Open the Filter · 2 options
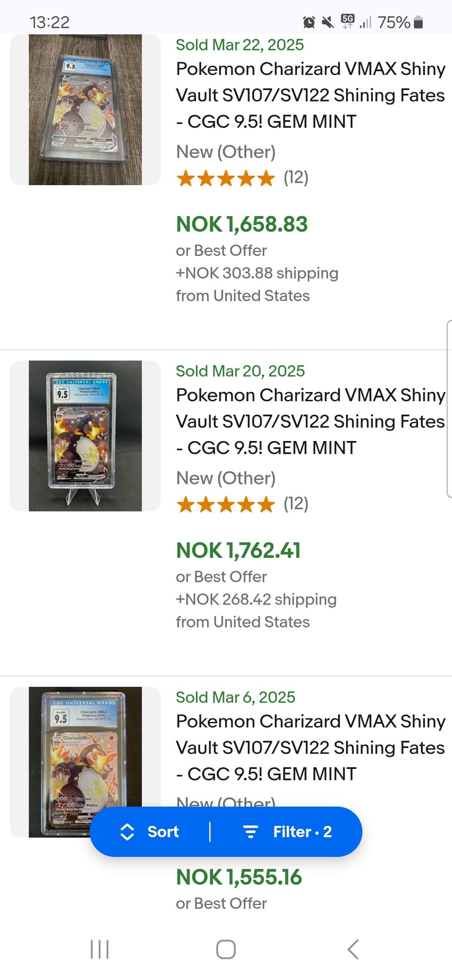 tap(302, 832)
